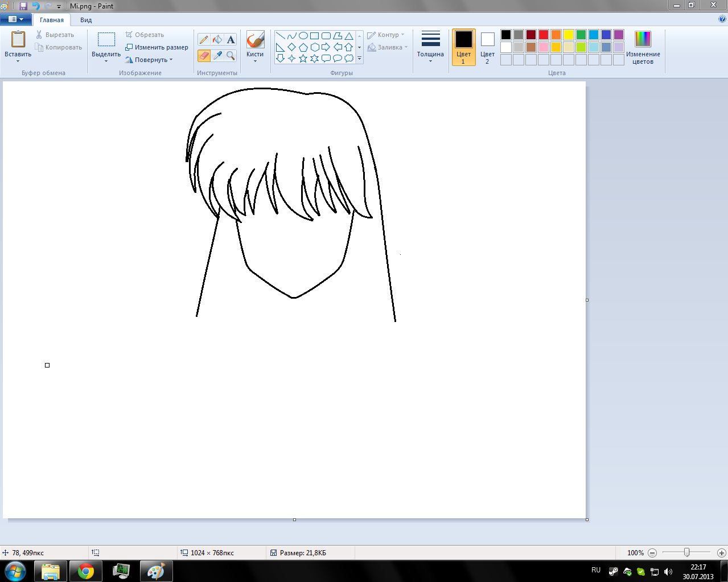Select the Text tool
This screenshot has width=728, height=582.
[x=231, y=40]
